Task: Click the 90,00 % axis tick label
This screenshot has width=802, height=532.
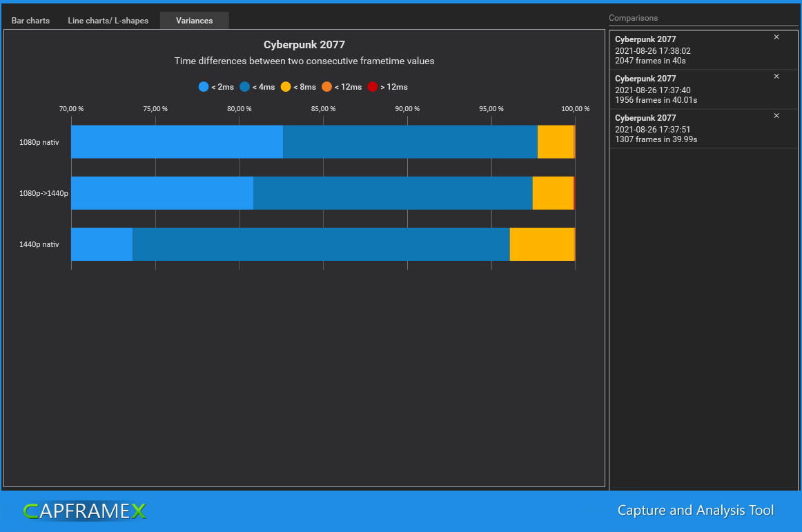Action: [407, 109]
